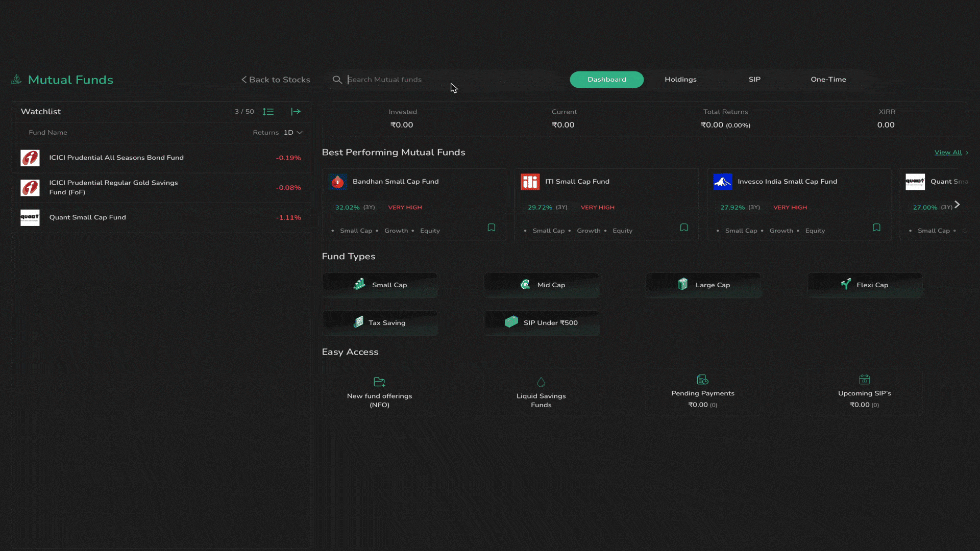Go Back to Stocks
The height and width of the screenshot is (551, 980).
pyautogui.click(x=276, y=80)
